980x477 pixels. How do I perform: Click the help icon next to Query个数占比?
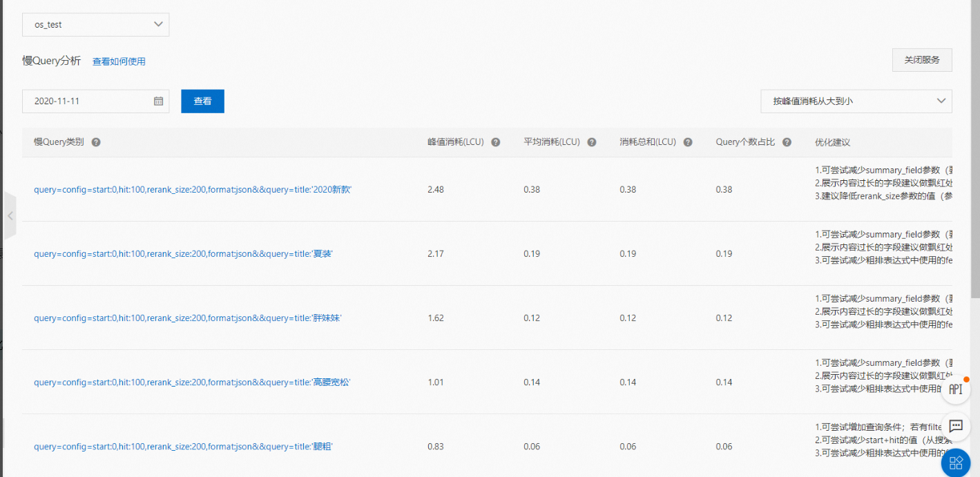tap(787, 142)
